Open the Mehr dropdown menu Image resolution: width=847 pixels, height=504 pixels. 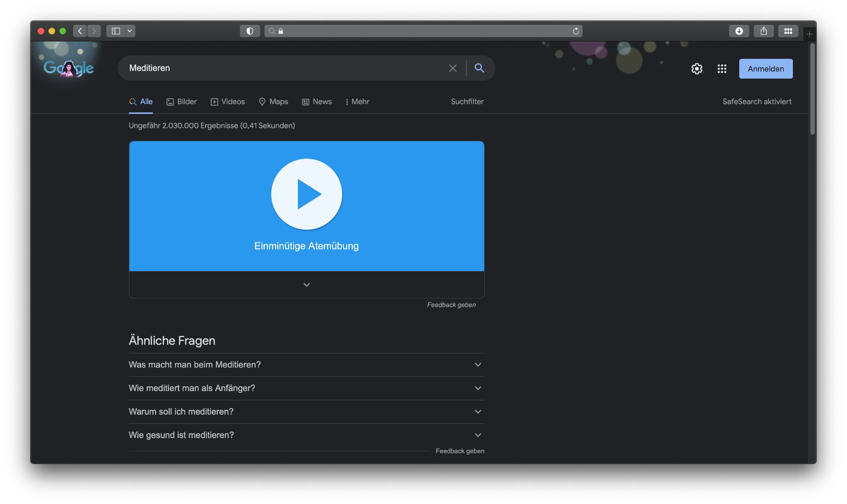click(357, 102)
